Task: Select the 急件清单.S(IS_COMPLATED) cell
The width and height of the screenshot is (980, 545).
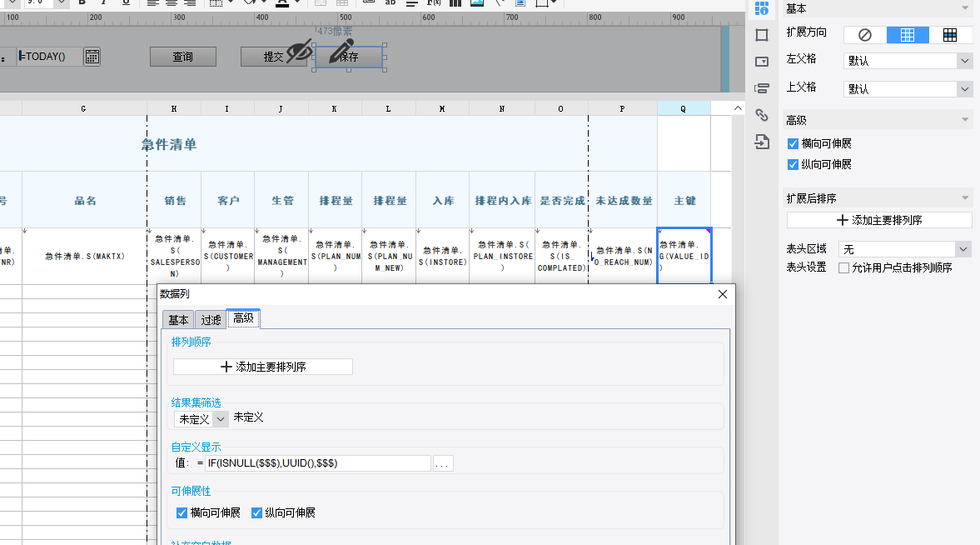Action: click(562, 256)
